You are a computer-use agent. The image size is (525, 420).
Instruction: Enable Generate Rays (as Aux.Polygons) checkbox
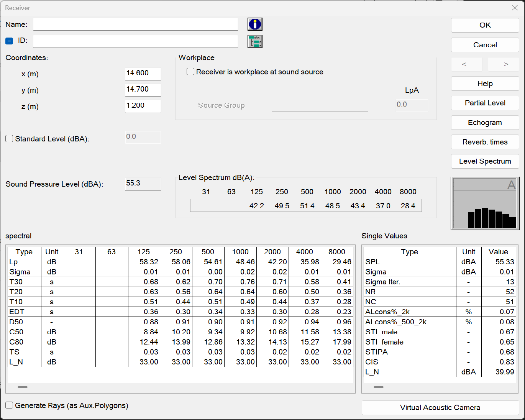(x=9, y=405)
